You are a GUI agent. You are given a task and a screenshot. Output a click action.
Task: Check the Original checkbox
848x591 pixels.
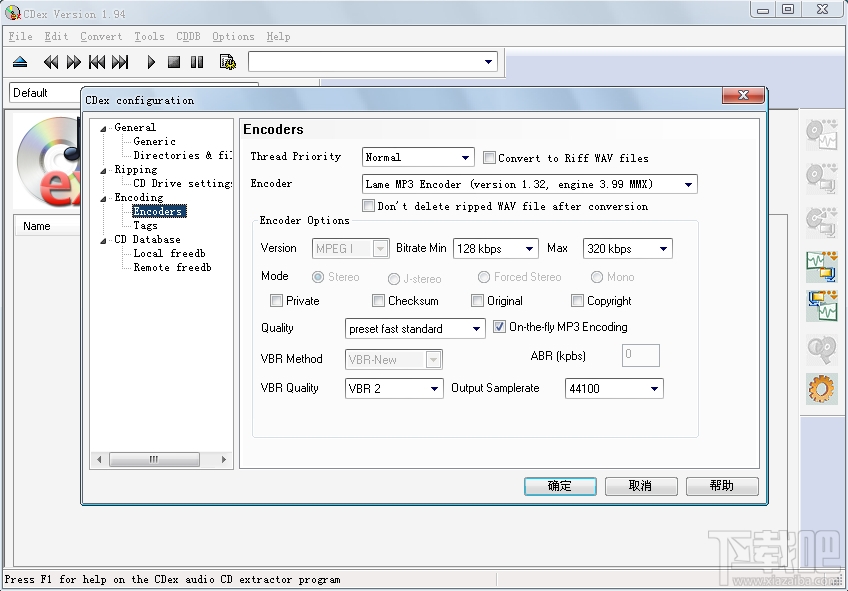pyautogui.click(x=478, y=301)
